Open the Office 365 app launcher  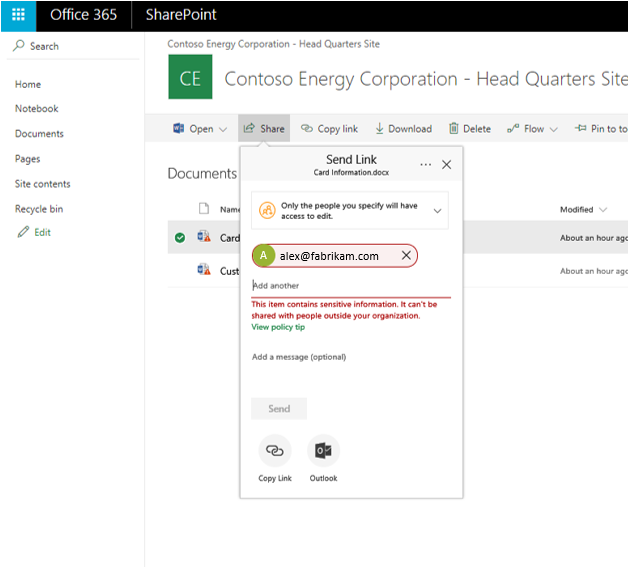click(18, 15)
